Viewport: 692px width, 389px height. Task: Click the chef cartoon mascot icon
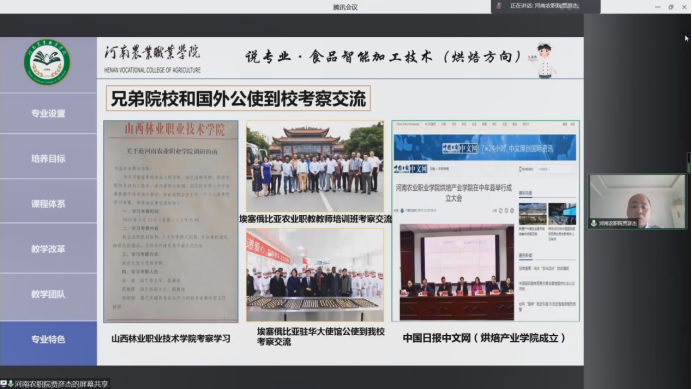point(545,60)
